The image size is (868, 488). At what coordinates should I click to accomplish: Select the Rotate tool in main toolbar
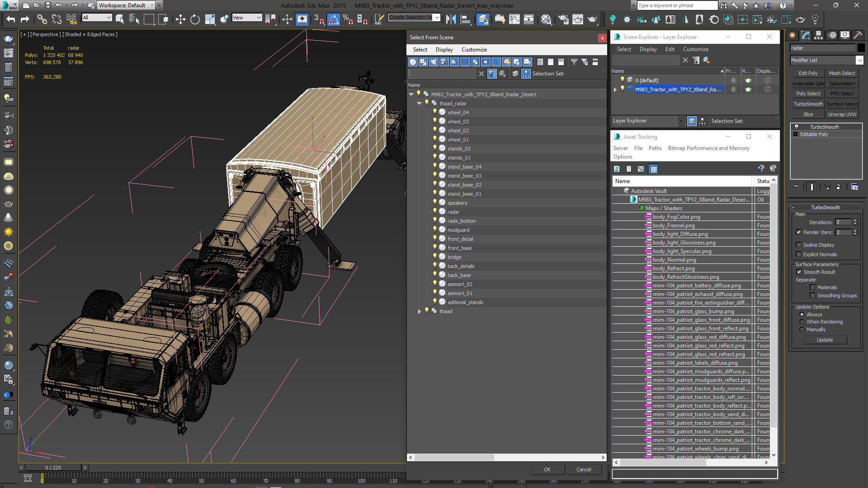pyautogui.click(x=195, y=19)
